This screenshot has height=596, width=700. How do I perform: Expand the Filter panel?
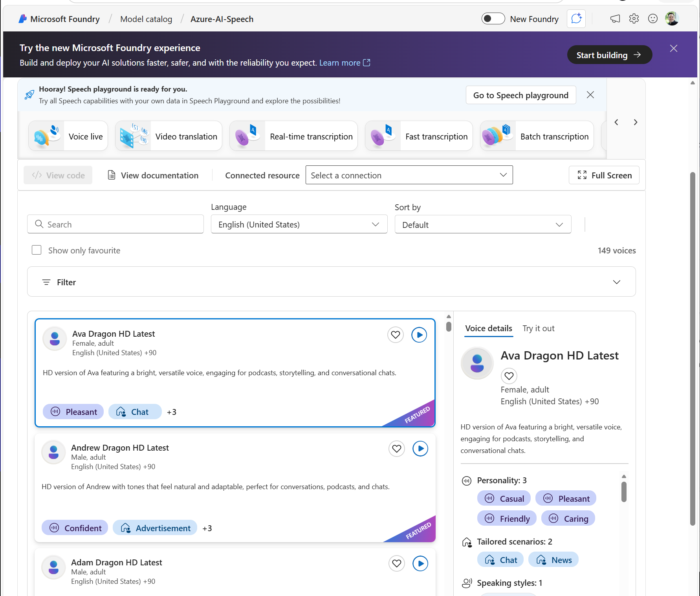tap(331, 282)
